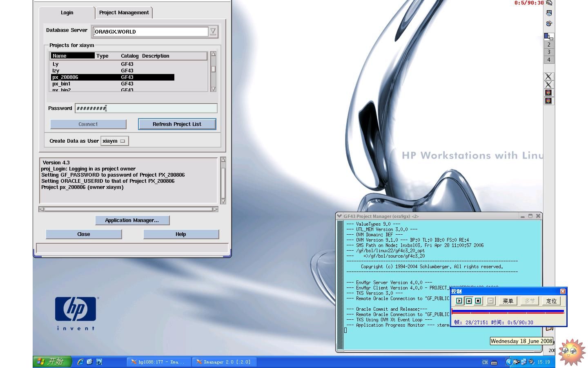Select project px_bin1 in the list
This screenshot has height=368, width=588.
(113, 84)
